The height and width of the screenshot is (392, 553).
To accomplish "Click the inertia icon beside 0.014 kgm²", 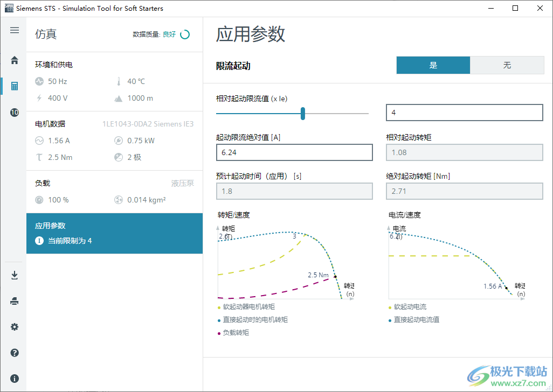I will 119,200.
